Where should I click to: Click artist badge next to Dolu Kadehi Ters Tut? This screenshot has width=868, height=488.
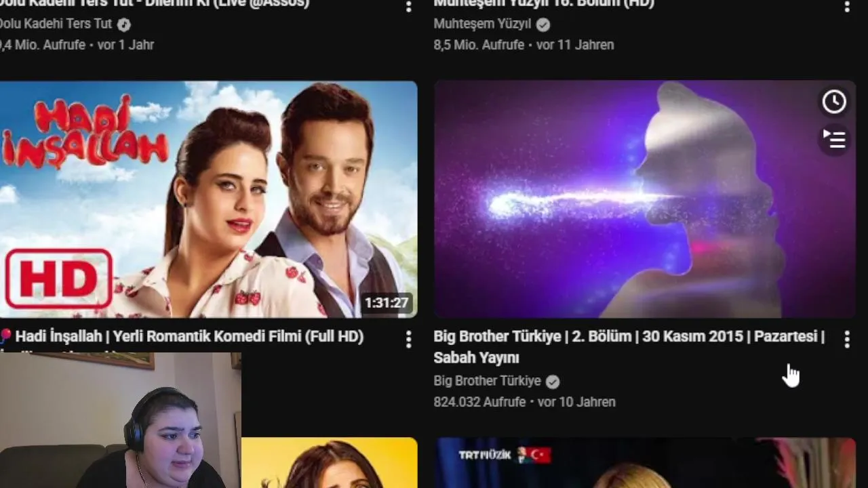click(123, 24)
